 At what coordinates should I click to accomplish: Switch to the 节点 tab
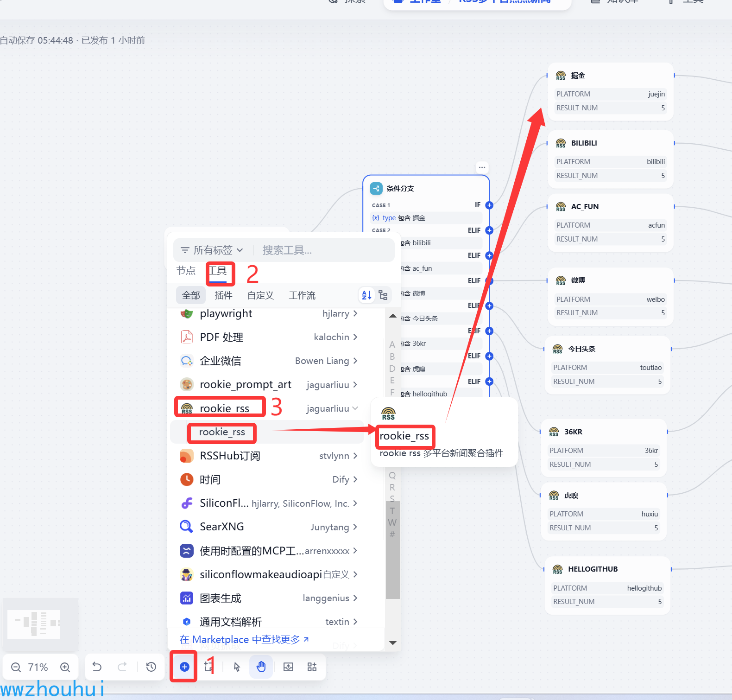point(186,270)
